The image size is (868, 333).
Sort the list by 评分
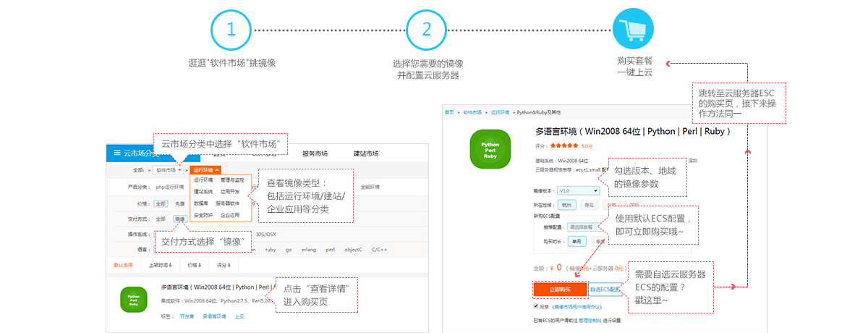click(x=224, y=266)
